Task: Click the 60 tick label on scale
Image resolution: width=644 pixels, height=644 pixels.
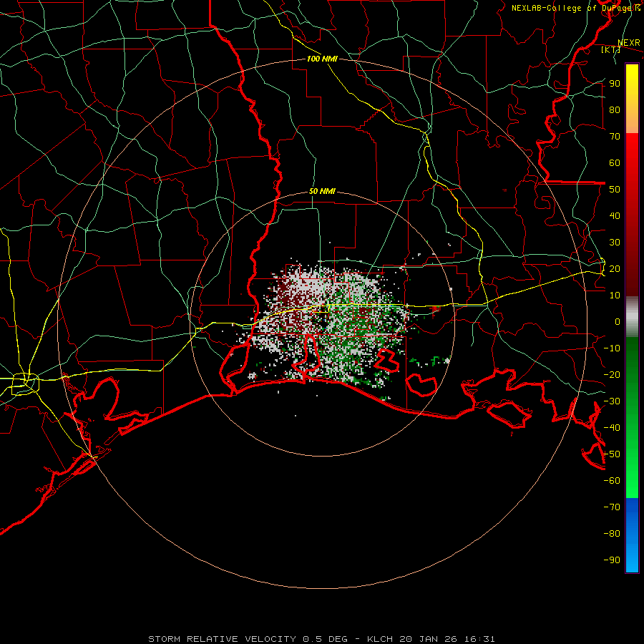Action: click(x=615, y=162)
